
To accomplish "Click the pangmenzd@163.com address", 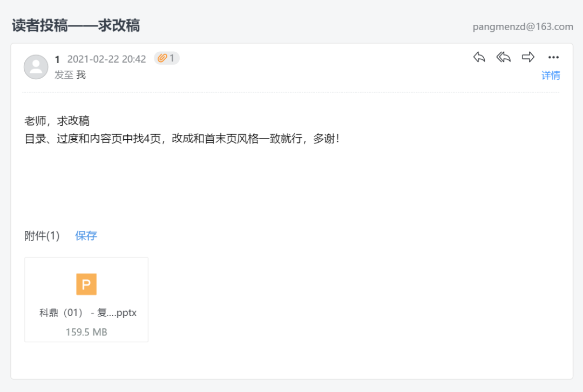I will [523, 27].
